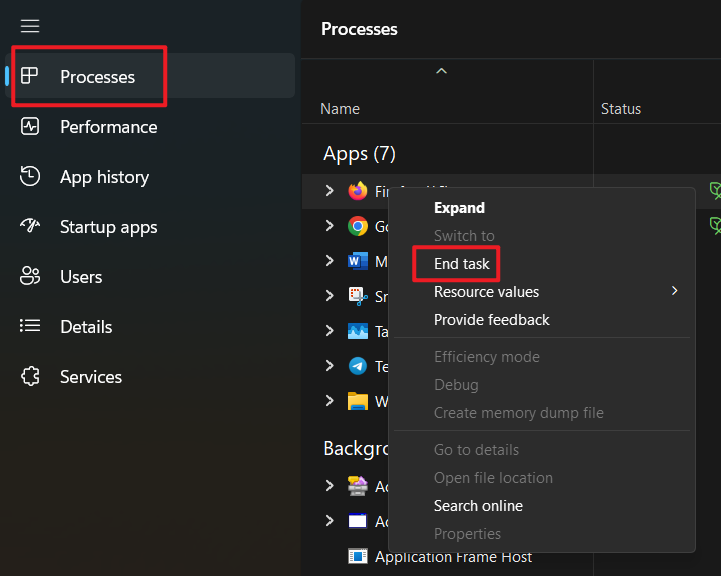This screenshot has width=721, height=576.
Task: Click efficiency leaf icon on Chrome row
Action: point(715,225)
